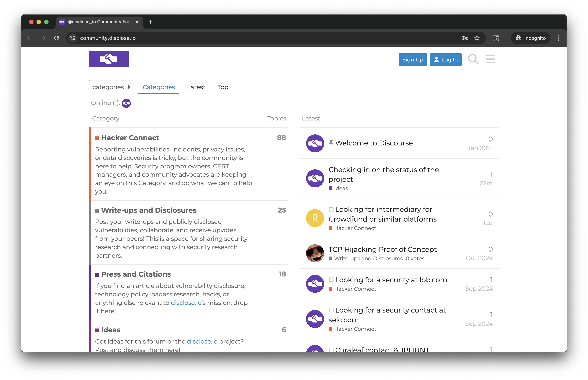Screen dimensions: 588x380
Task: Click the disclose.io handshake logo
Action: click(109, 59)
